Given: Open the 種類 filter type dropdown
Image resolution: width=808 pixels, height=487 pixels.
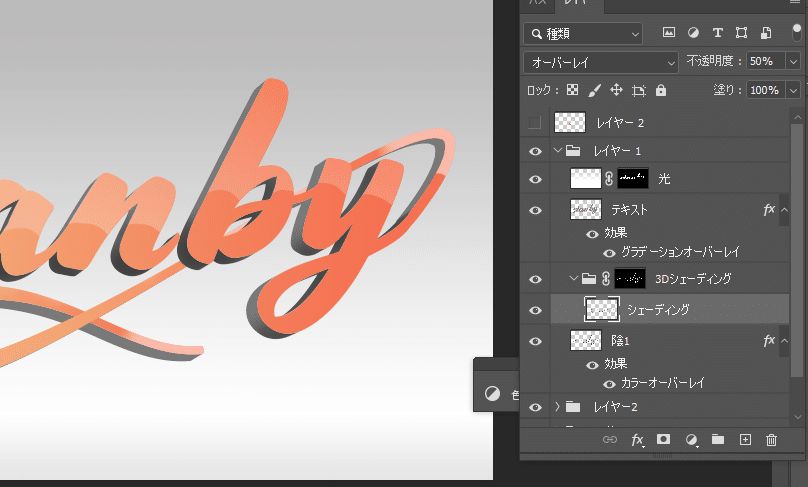Looking at the screenshot, I should (x=583, y=33).
